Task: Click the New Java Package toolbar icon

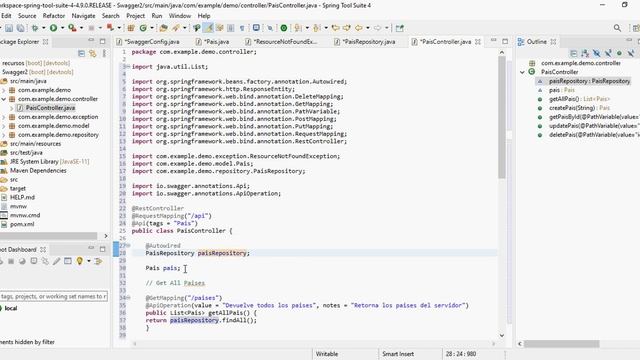Action: tap(131, 28)
